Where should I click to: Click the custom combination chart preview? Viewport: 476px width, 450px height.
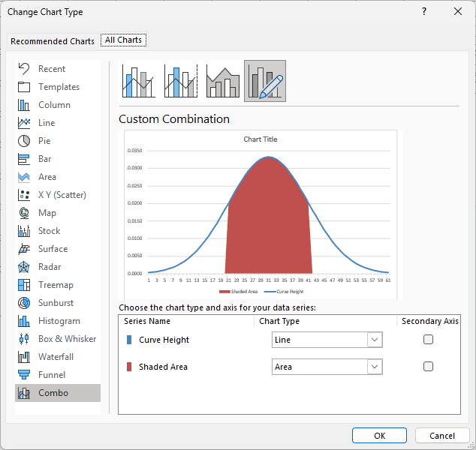click(x=261, y=214)
